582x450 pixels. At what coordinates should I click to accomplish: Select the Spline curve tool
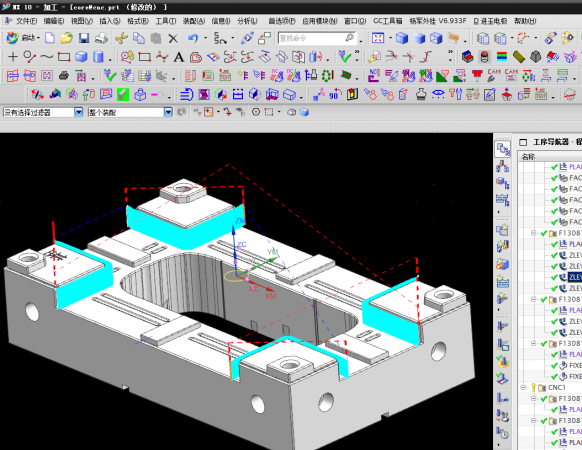[x=46, y=57]
